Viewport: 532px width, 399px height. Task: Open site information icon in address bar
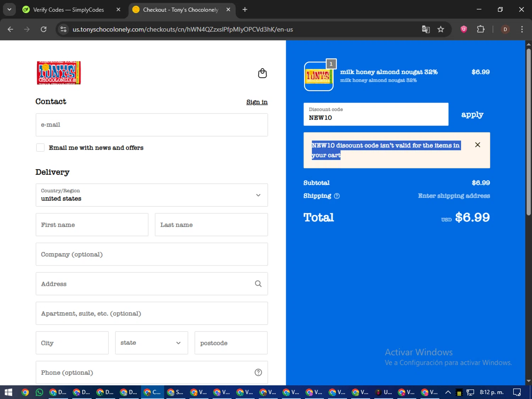(63, 29)
